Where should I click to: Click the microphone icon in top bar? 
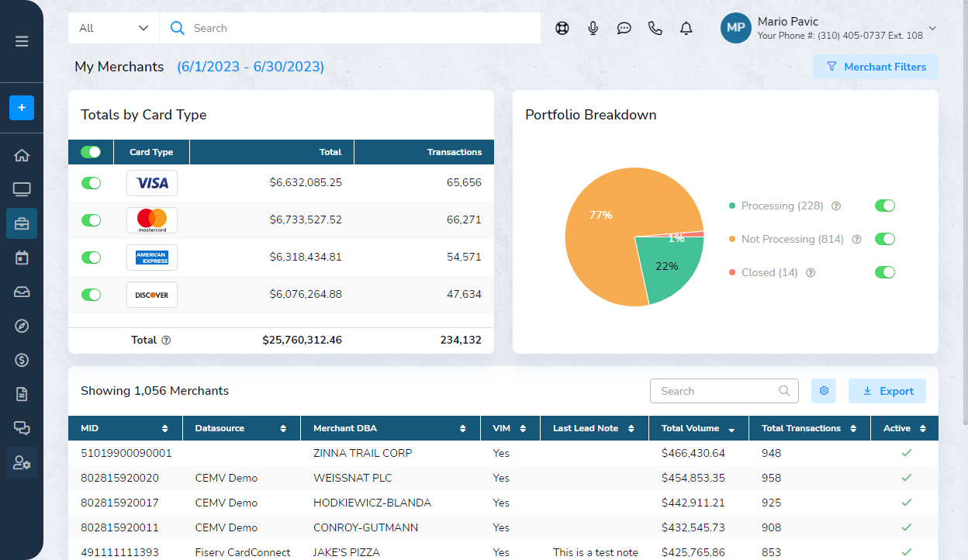(593, 29)
